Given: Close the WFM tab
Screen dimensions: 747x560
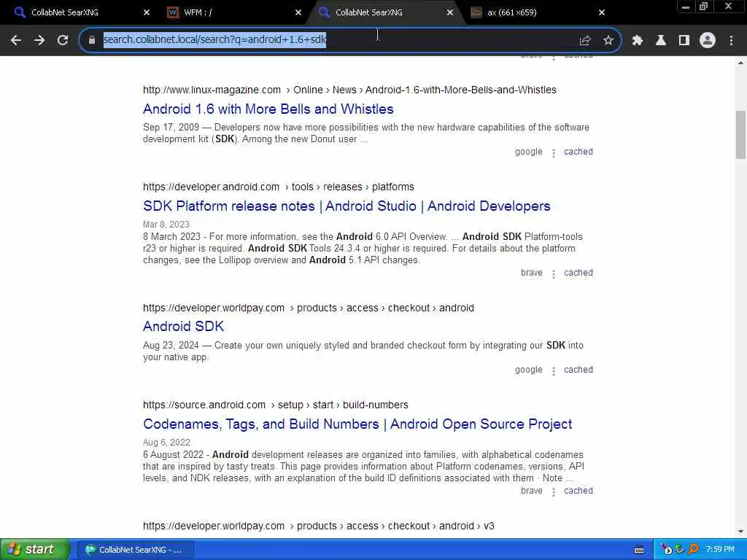Looking at the screenshot, I should click(x=298, y=12).
